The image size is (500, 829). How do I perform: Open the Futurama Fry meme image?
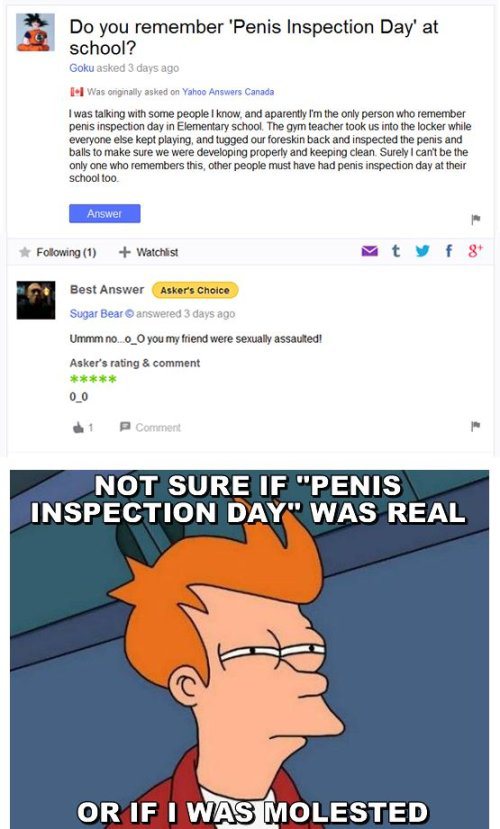249,649
